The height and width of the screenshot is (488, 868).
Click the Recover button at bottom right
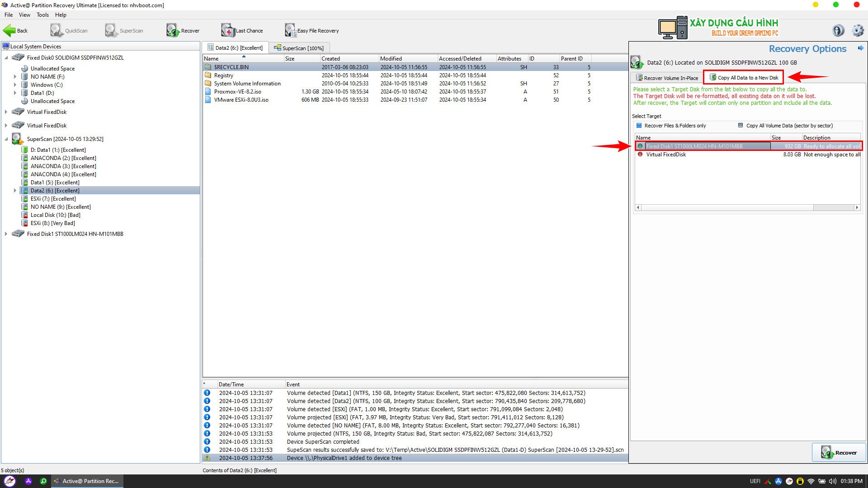pos(839,452)
